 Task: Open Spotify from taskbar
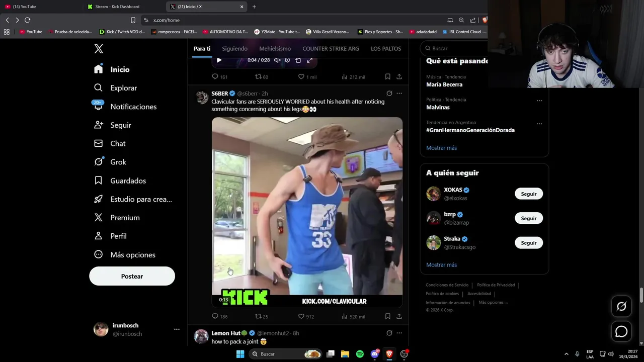(x=360, y=354)
